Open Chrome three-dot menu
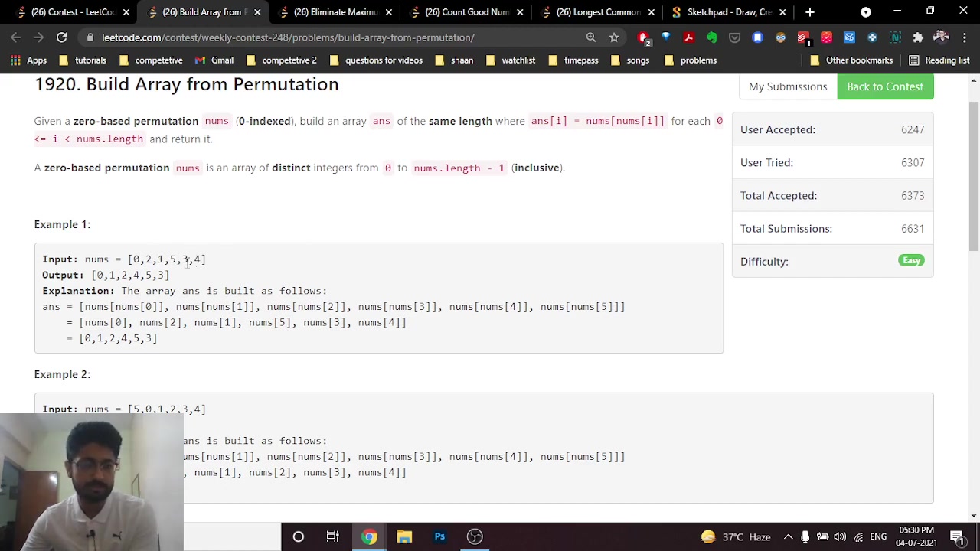Image resolution: width=980 pixels, height=551 pixels. [963, 37]
